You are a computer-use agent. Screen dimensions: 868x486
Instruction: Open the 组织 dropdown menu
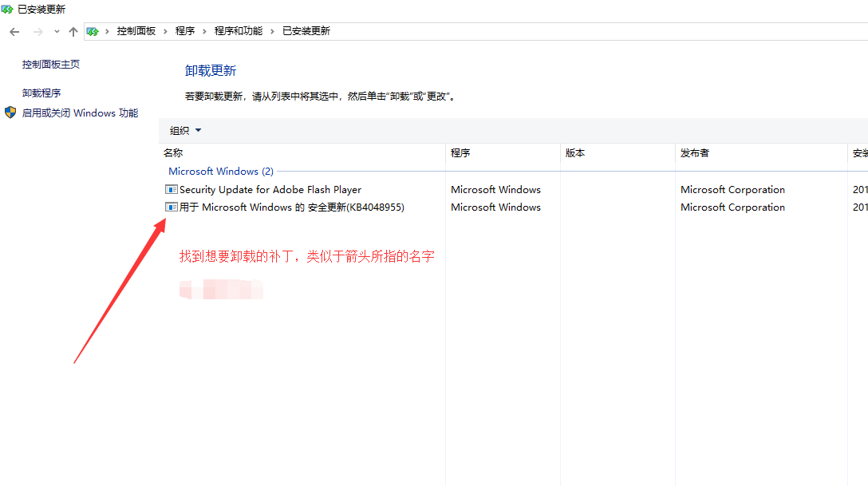coord(185,131)
